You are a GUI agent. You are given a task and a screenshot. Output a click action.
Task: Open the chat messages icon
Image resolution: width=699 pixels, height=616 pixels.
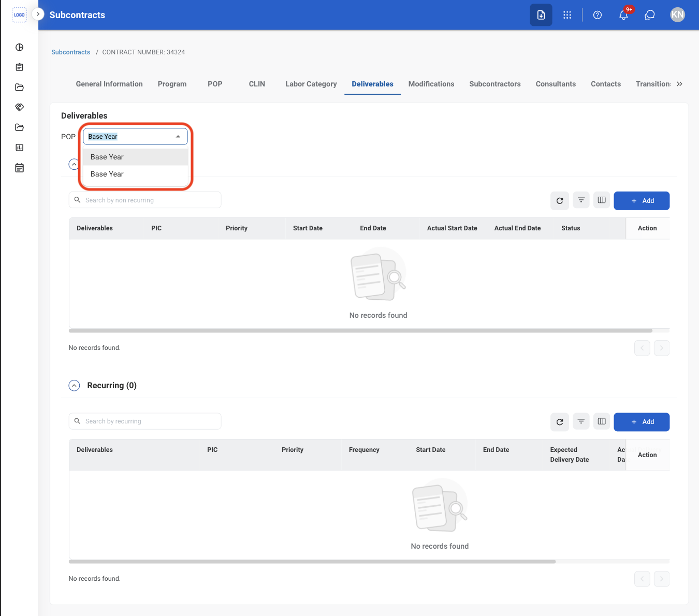(650, 15)
